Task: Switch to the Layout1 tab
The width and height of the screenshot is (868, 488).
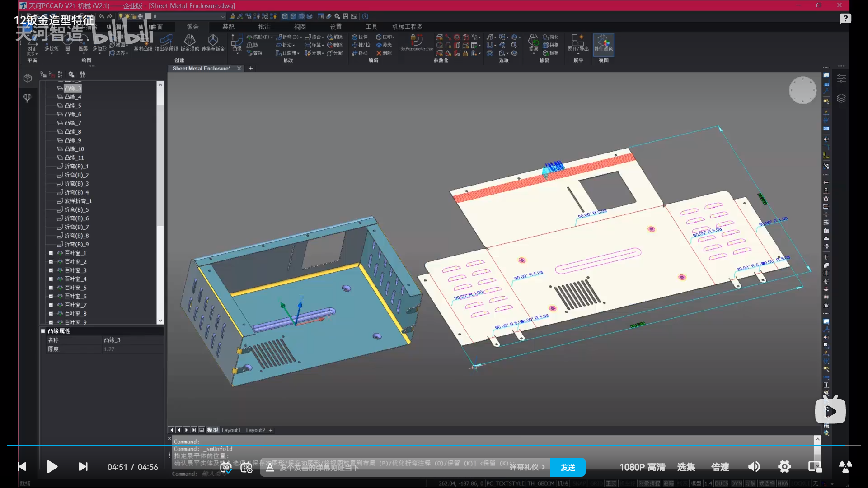Action: [231, 431]
